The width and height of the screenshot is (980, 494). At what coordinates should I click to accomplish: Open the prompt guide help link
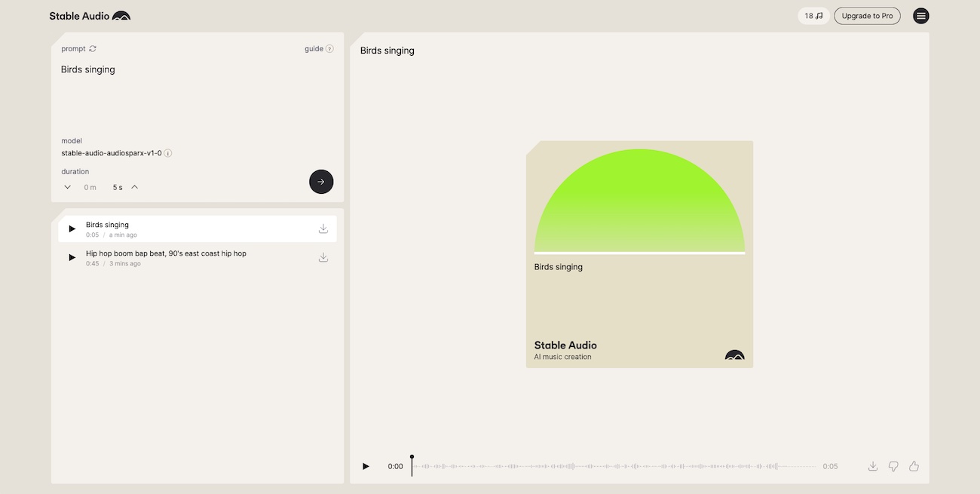319,49
